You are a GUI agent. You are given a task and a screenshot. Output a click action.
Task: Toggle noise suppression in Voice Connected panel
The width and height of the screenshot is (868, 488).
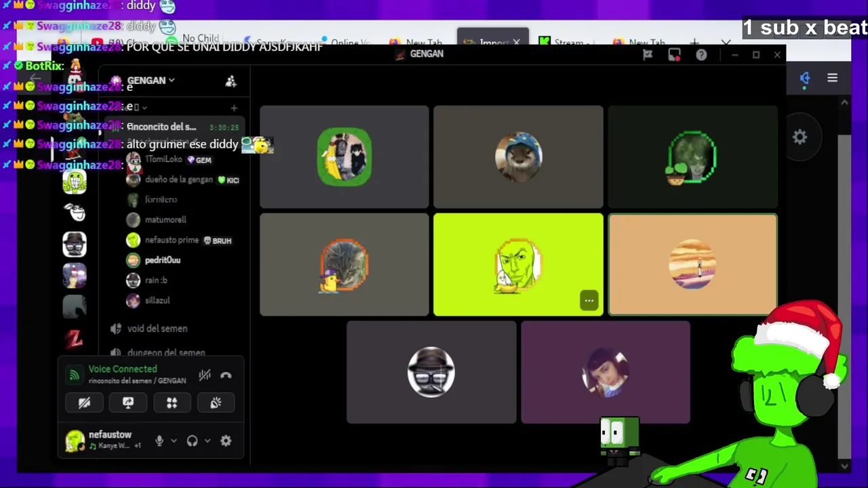[205, 375]
